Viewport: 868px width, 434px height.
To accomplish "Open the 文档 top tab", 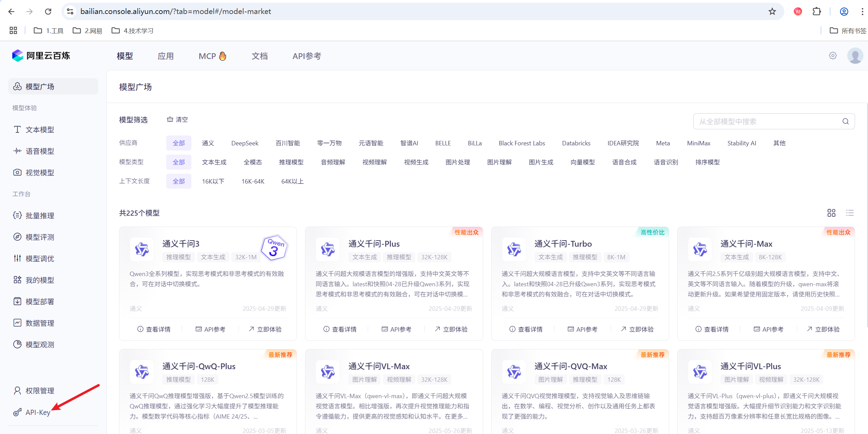I will (260, 56).
